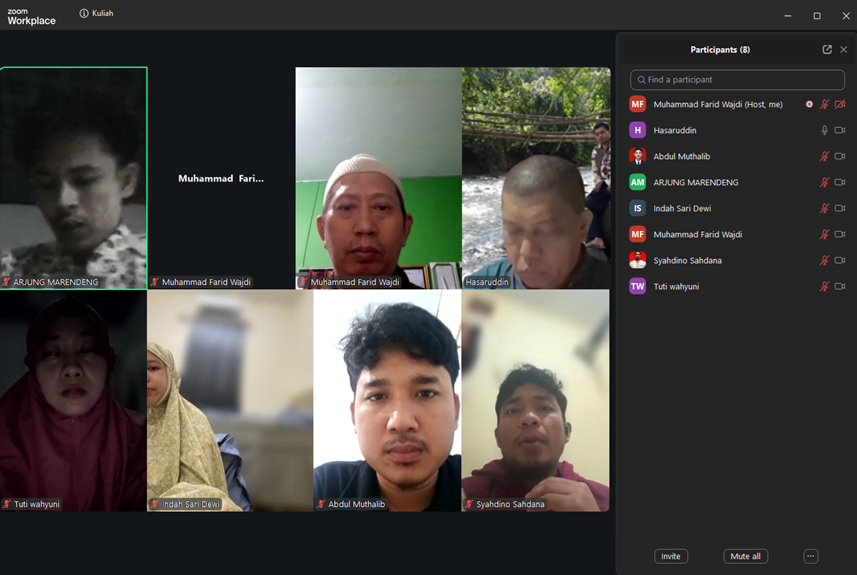Click Syahdino Sahdana's camera icon
The image size is (857, 575).
tap(840, 260)
